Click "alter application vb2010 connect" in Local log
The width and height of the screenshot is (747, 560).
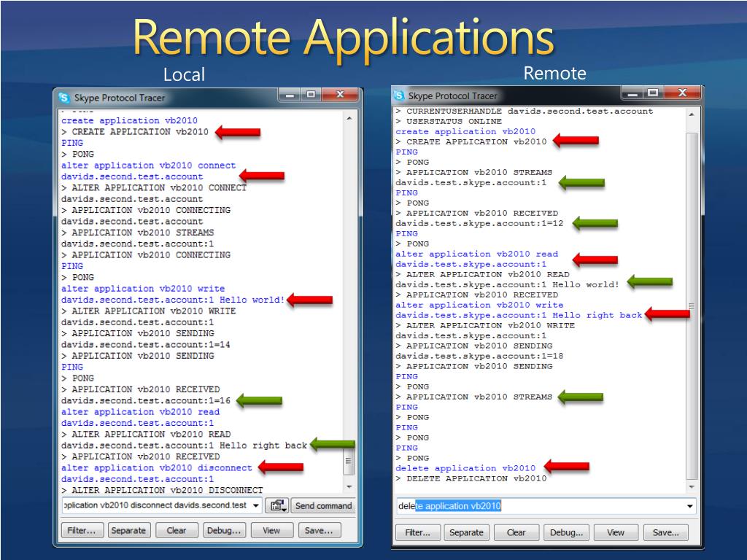tap(148, 166)
